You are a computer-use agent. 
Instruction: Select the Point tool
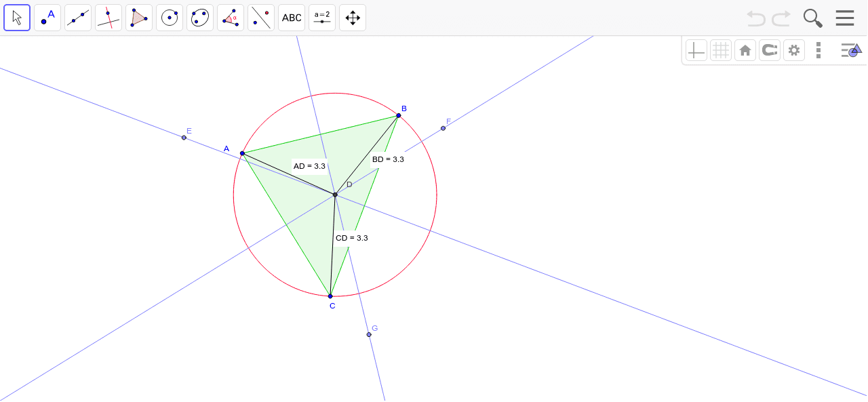coord(47,18)
